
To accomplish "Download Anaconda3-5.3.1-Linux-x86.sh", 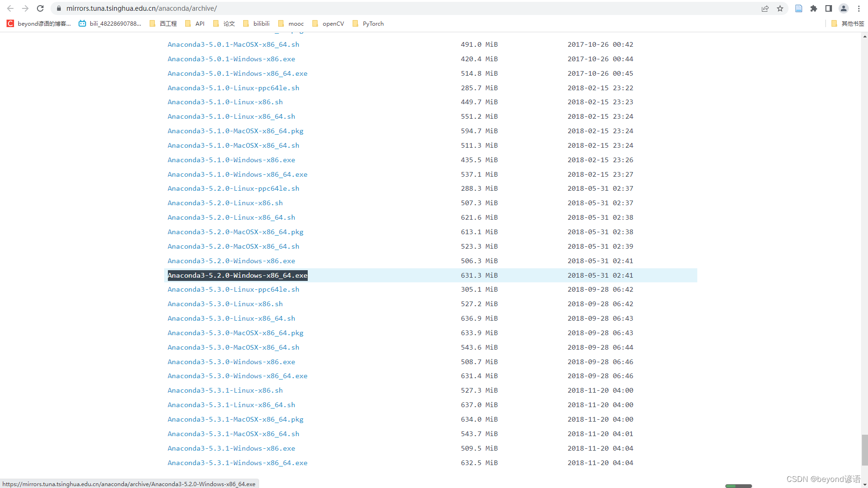I will pyautogui.click(x=225, y=390).
